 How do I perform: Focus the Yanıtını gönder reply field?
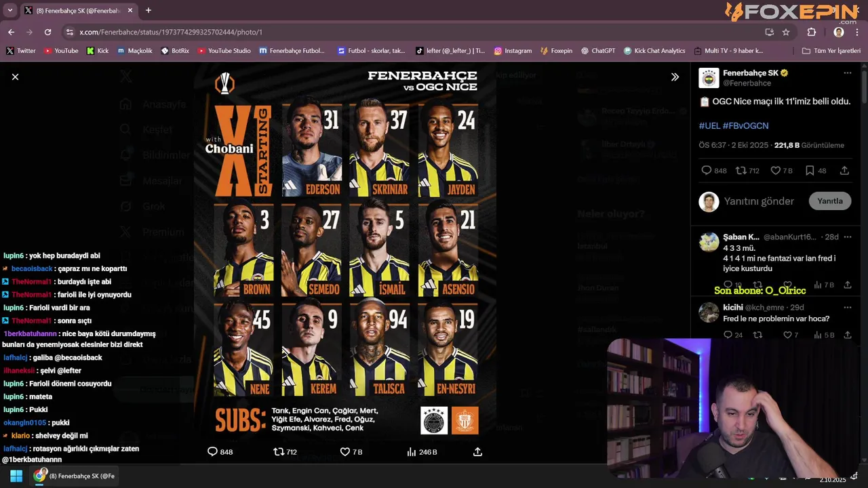click(x=759, y=201)
